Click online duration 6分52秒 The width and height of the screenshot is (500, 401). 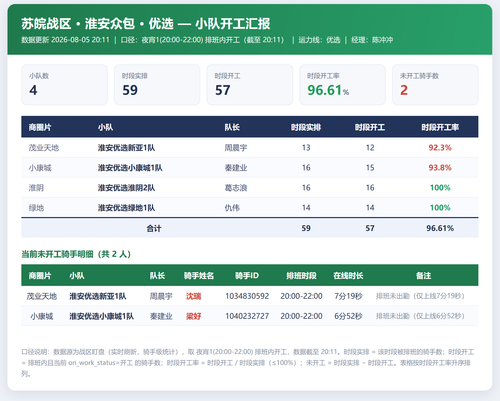pos(348,316)
